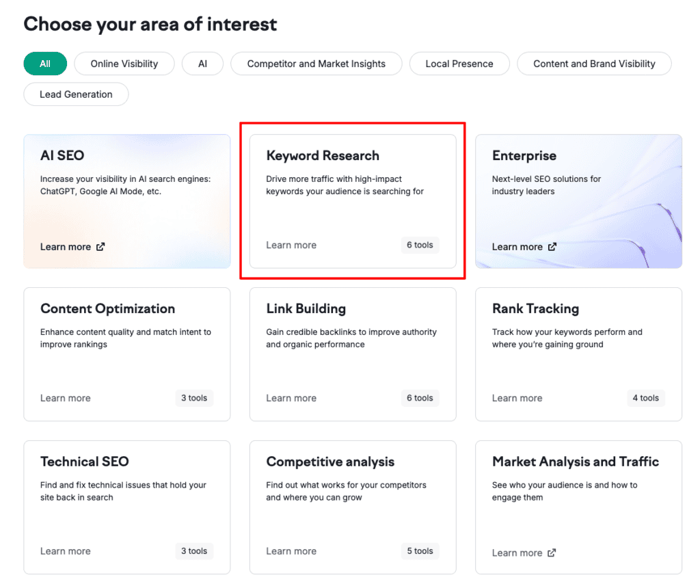Click "Learn more" on the Keyword Research card
Screen dimensions: 700x588
tap(291, 245)
